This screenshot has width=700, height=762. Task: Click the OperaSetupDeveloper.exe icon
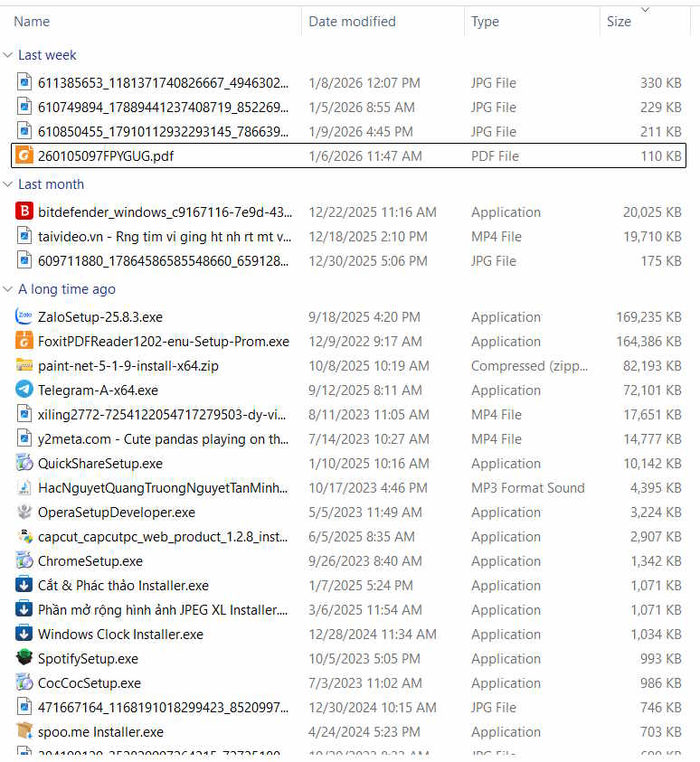tap(24, 512)
